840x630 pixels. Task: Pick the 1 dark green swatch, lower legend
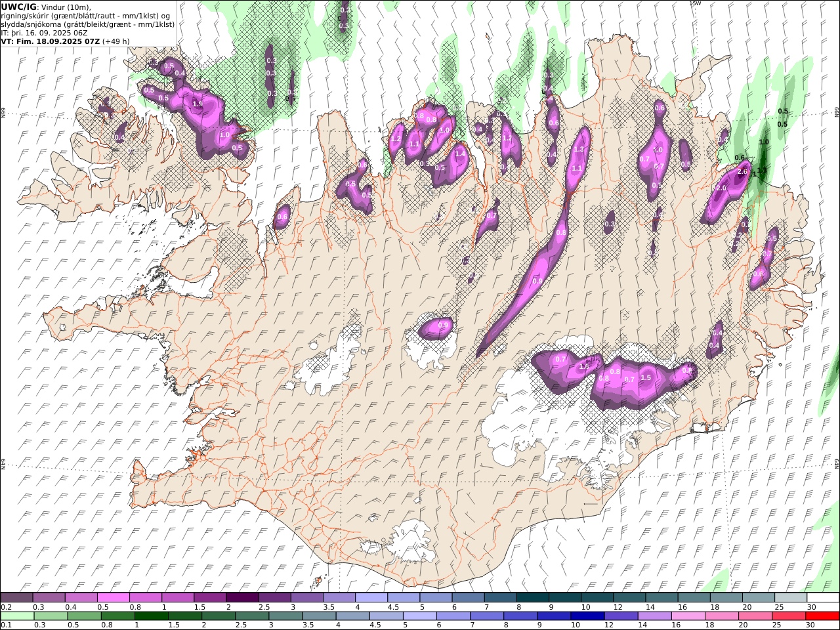click(151, 616)
